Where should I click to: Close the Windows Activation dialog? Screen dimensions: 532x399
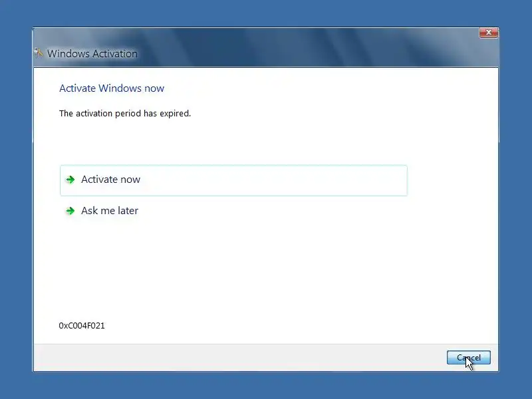point(489,32)
